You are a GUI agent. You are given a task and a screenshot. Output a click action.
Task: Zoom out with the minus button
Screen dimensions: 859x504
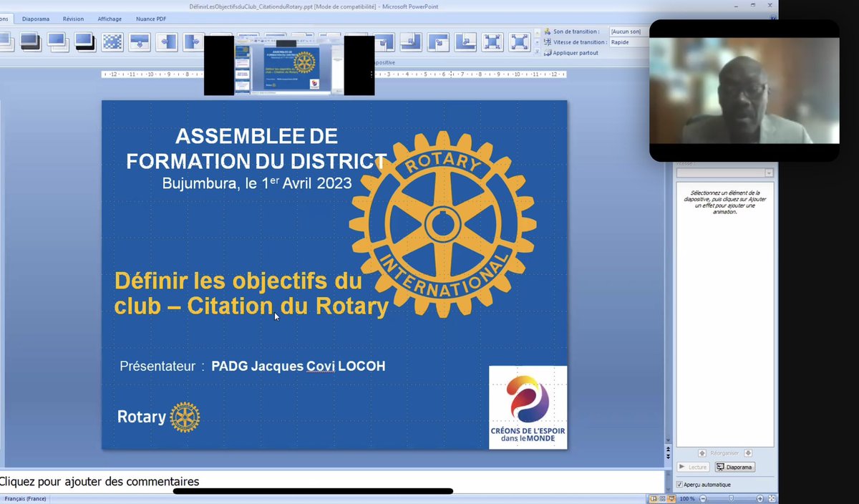click(703, 498)
